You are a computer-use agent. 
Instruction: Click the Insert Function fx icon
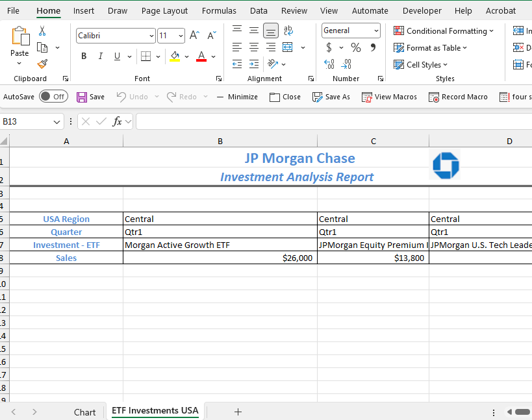click(118, 121)
